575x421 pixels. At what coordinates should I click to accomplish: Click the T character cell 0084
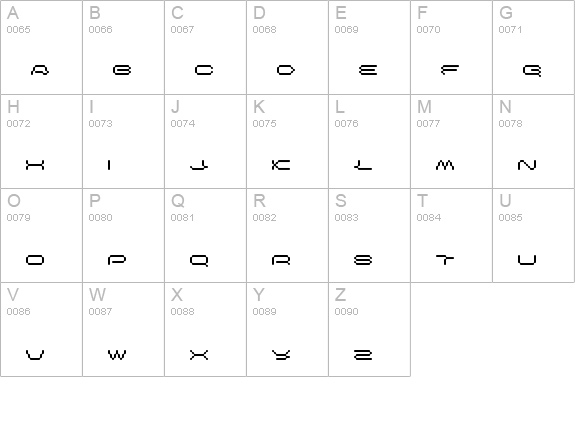451,235
